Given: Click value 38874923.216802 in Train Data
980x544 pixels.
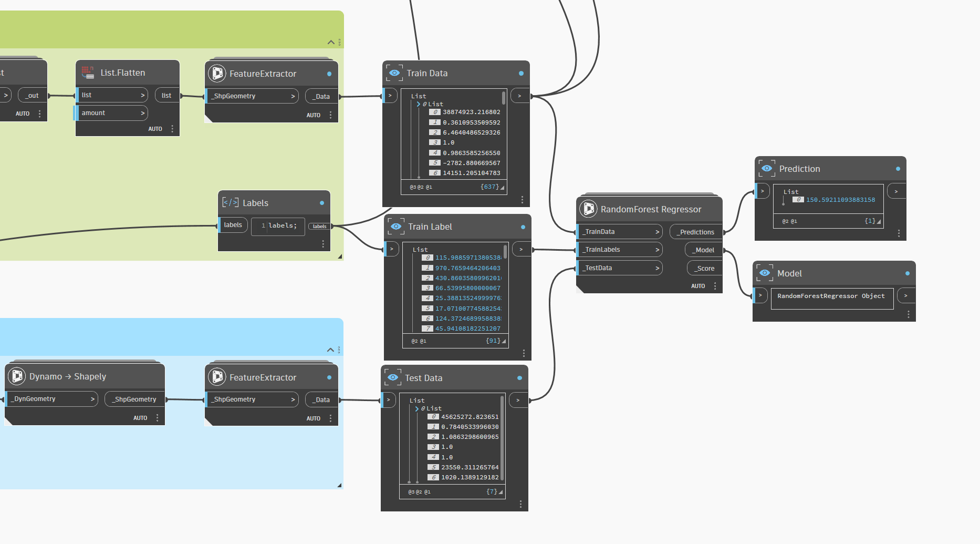Looking at the screenshot, I should pos(472,112).
